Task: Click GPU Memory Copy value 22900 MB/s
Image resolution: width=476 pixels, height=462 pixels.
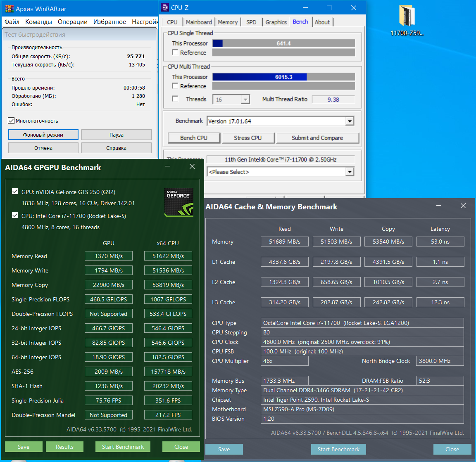Action: coord(109,285)
